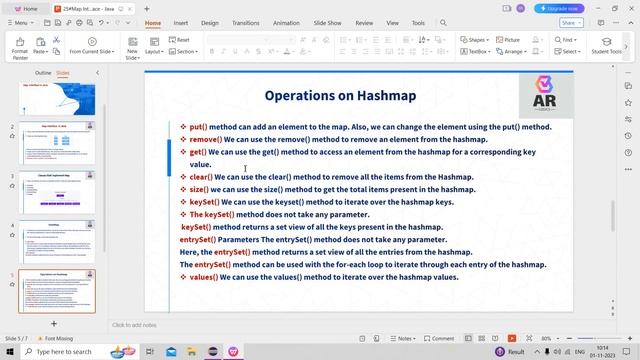Click the Copy icon below Cut
Image resolution: width=640 pixels, height=360 pixels.
point(56,51)
